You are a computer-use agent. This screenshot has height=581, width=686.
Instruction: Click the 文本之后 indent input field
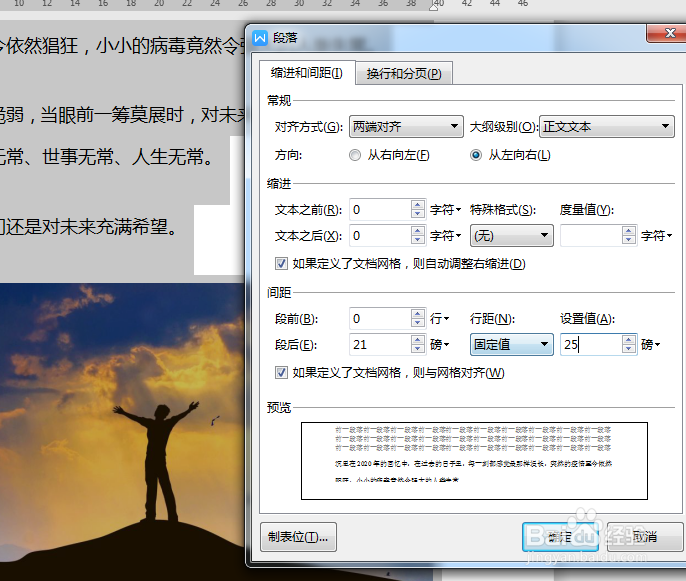pos(380,236)
